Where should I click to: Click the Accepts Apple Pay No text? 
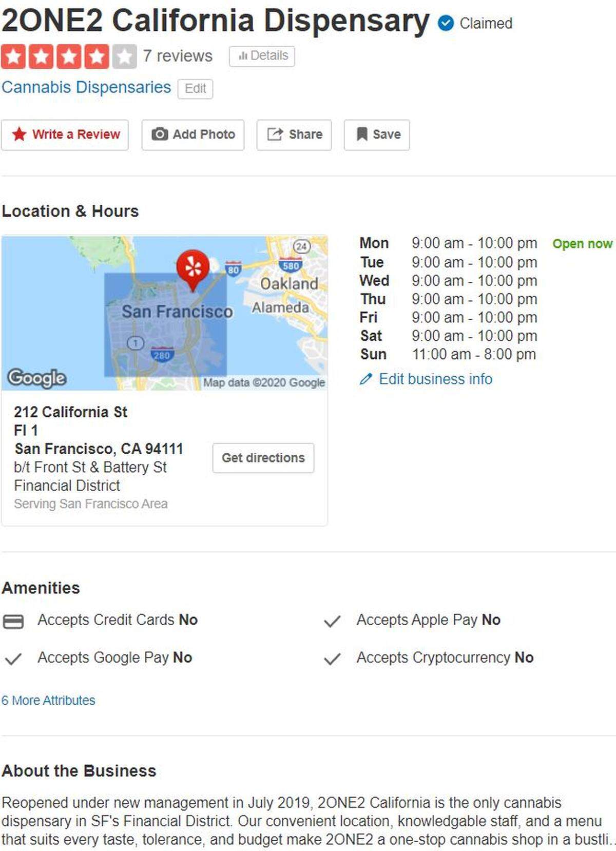(429, 620)
